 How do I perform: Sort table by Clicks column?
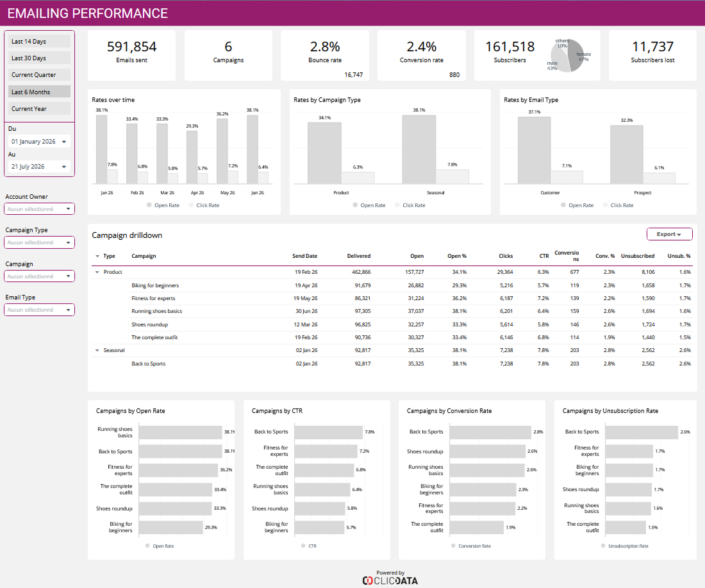coord(506,256)
